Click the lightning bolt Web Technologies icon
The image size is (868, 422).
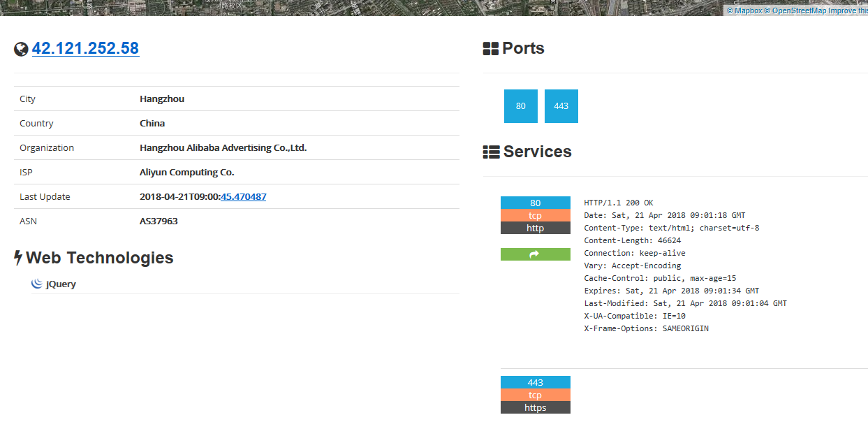point(18,258)
